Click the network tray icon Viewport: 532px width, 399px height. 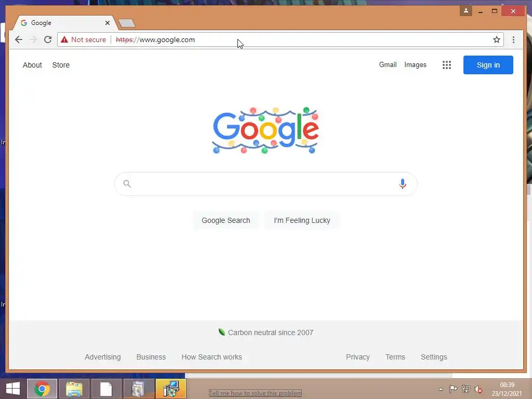(x=466, y=389)
